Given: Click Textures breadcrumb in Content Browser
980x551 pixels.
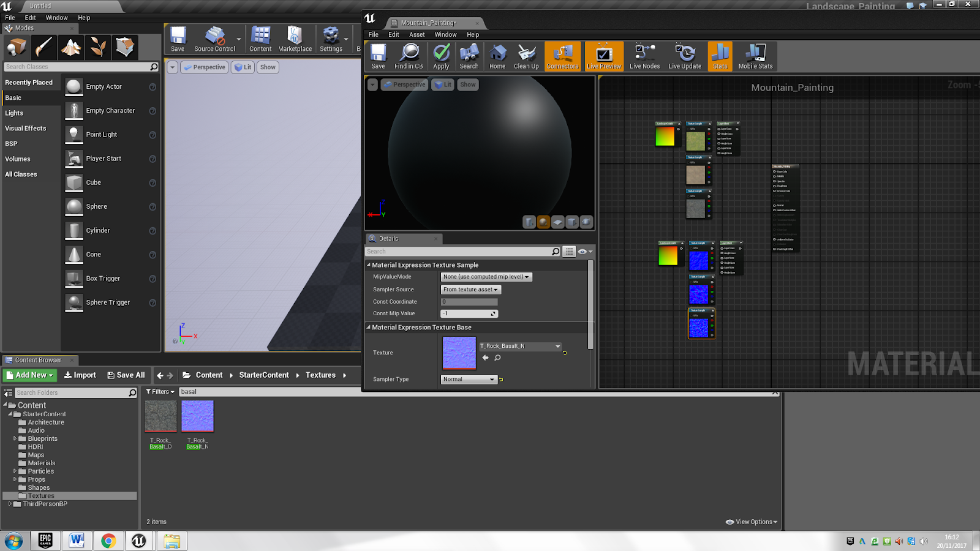Looking at the screenshot, I should pyautogui.click(x=320, y=375).
